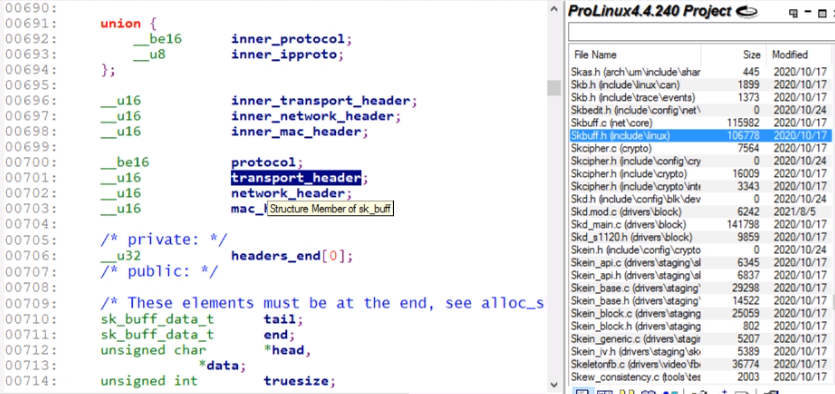Click the project file search input field
This screenshot has width=835, height=394.
pyautogui.click(x=701, y=32)
